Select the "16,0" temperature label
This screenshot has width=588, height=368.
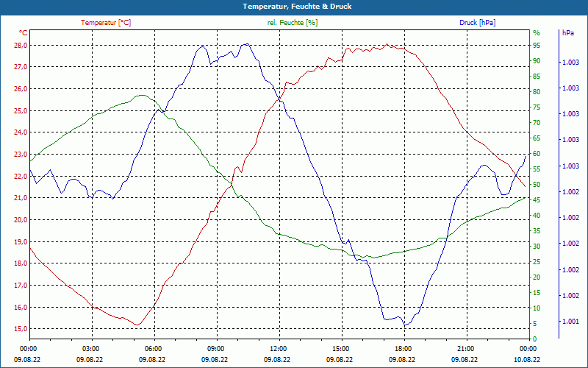pyautogui.click(x=21, y=307)
